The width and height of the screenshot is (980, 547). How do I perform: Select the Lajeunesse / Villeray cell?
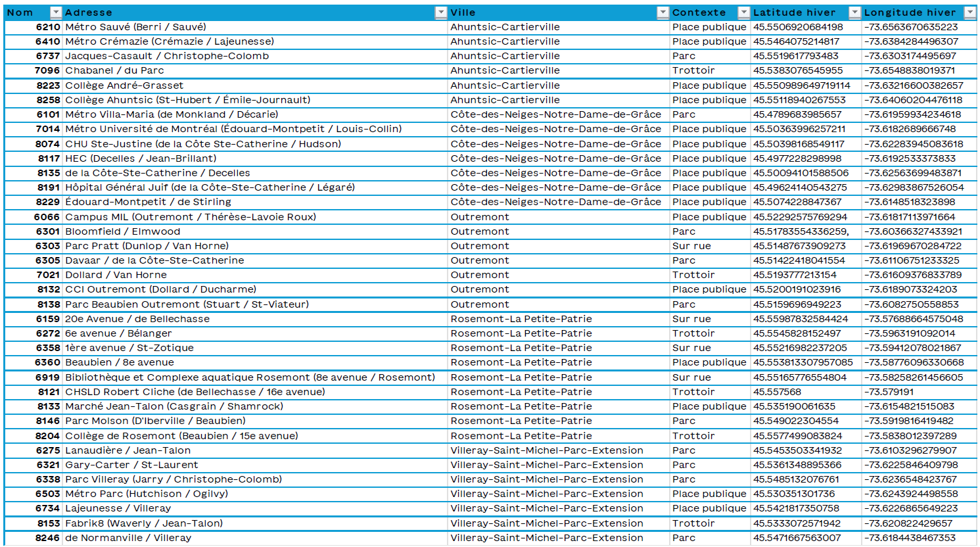tap(255, 508)
